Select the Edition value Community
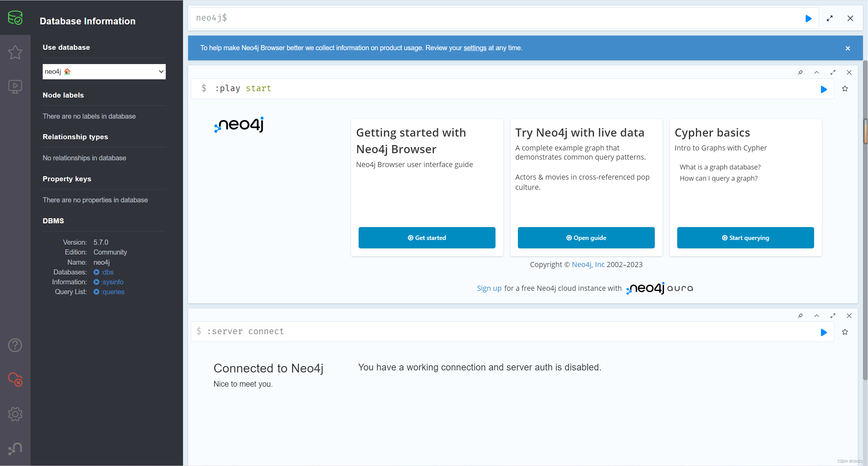The height and width of the screenshot is (466, 868). point(110,252)
